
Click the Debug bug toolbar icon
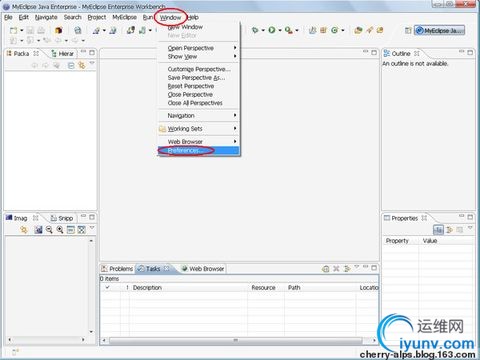[x=255, y=30]
